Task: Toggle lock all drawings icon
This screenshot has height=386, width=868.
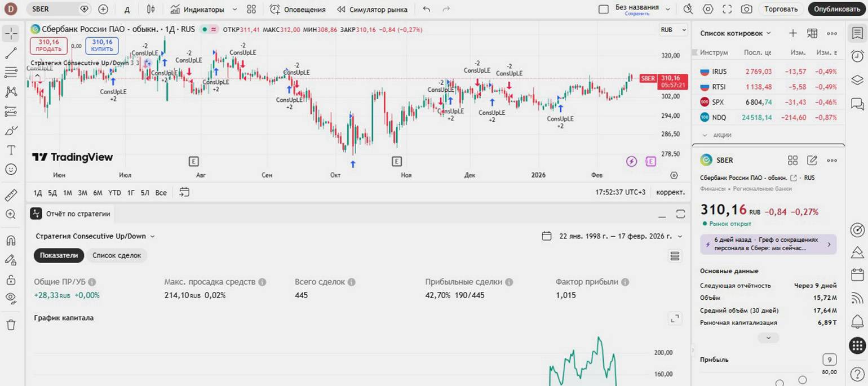Action: (x=11, y=279)
